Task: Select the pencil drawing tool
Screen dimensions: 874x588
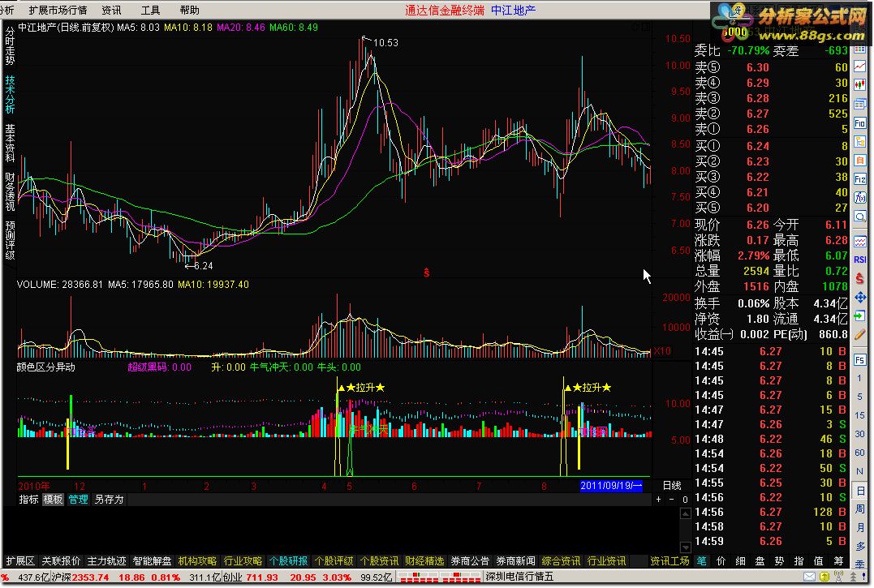Action: pos(860,335)
